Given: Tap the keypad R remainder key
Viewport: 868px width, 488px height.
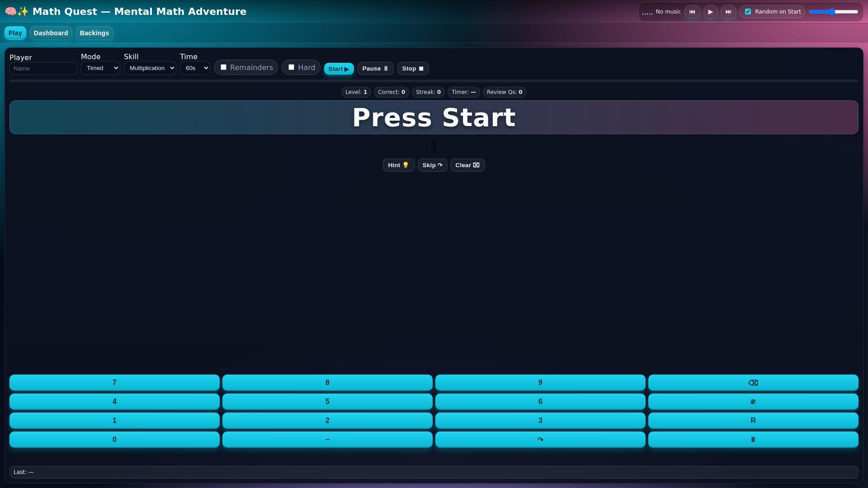Looking at the screenshot, I should tap(753, 420).
